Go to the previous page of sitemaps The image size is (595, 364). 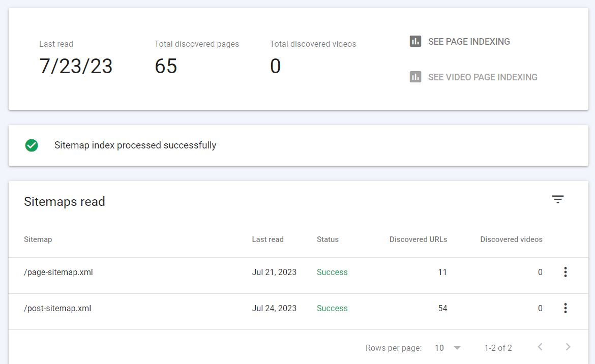click(x=540, y=347)
